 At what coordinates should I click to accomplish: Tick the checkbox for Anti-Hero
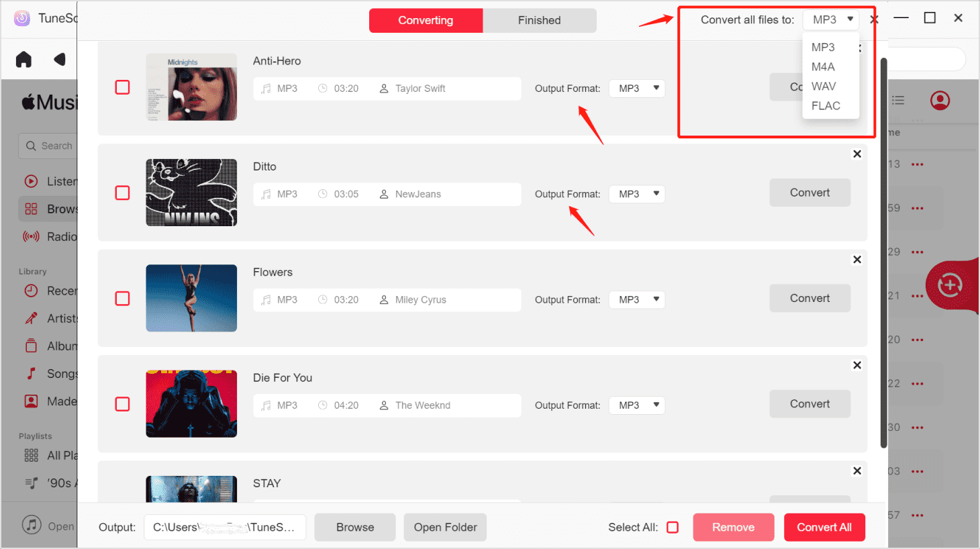coord(122,87)
